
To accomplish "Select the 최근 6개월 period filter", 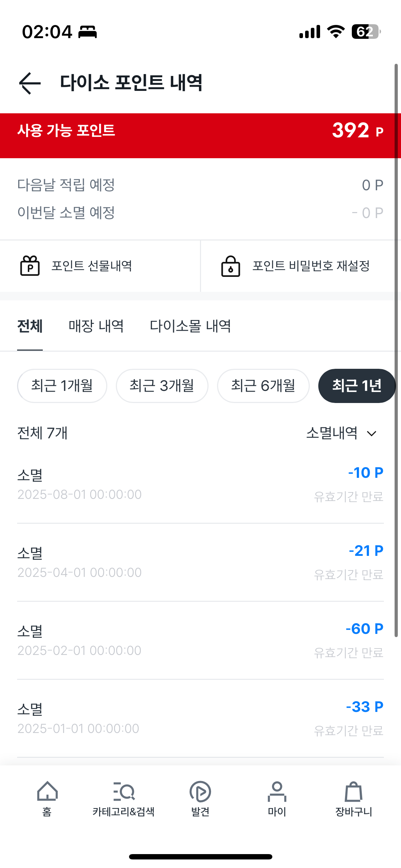I will [x=263, y=386].
